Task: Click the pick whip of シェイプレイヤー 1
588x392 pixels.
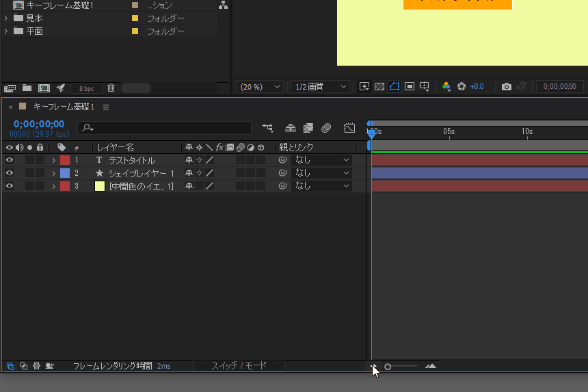Action: point(283,173)
